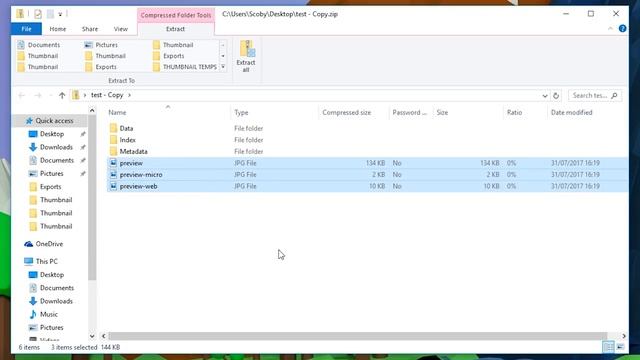Viewport: 640px width, 360px height.
Task: Sort by the Type column header
Action: click(274, 112)
